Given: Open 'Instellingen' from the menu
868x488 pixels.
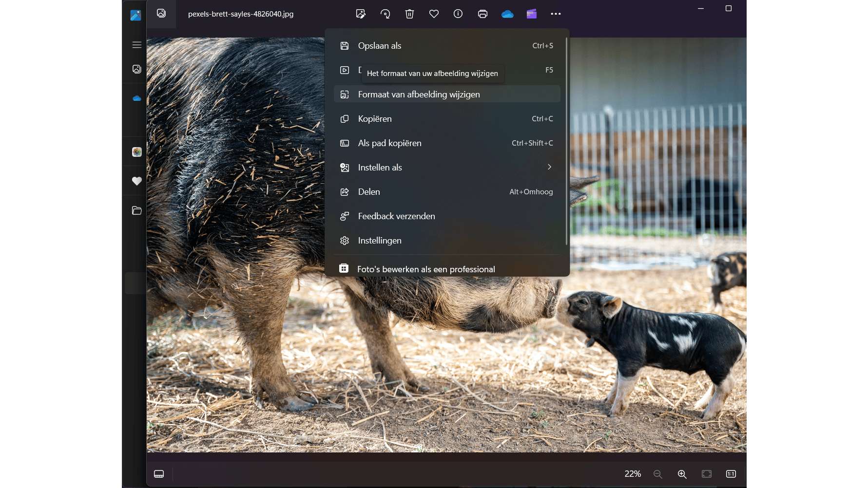Looking at the screenshot, I should click(447, 241).
